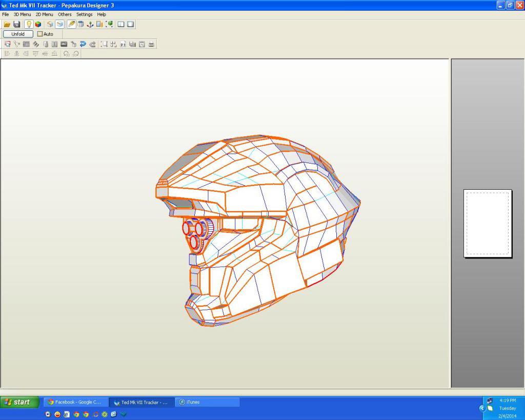The width and height of the screenshot is (525, 420).
Task: Click the rotate 90 counterclockwise icon
Action: (x=66, y=53)
